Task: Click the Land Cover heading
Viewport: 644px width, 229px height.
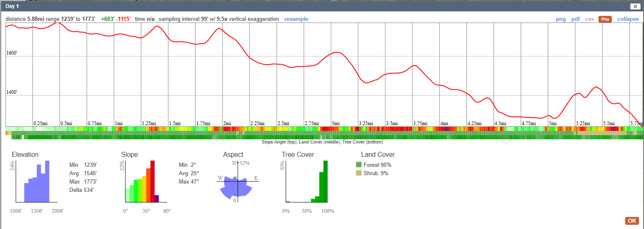Action: (x=378, y=154)
